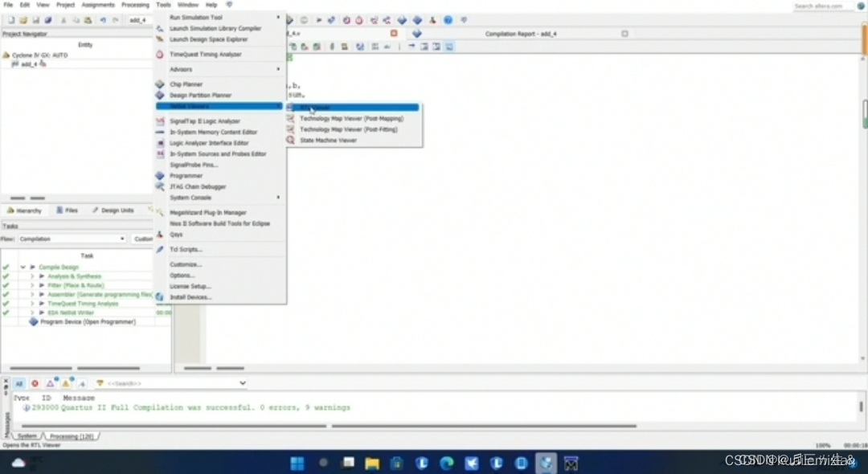Switch to the Files tab
Image resolution: width=868 pixels, height=474 pixels.
click(67, 210)
